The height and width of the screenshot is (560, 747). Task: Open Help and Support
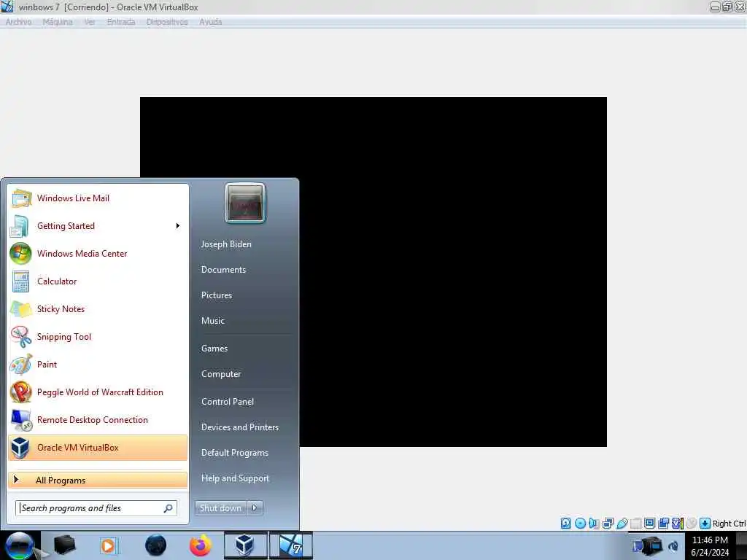pyautogui.click(x=236, y=478)
